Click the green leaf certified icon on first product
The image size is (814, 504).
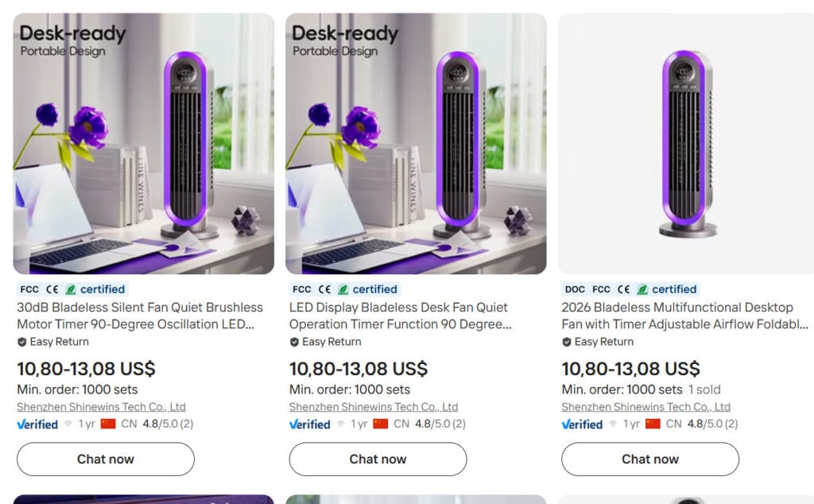[71, 289]
